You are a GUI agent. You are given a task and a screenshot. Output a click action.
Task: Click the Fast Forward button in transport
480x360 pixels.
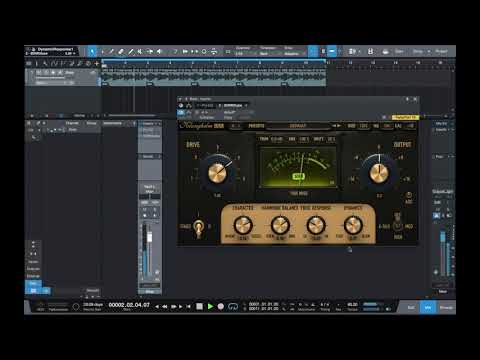(173, 306)
